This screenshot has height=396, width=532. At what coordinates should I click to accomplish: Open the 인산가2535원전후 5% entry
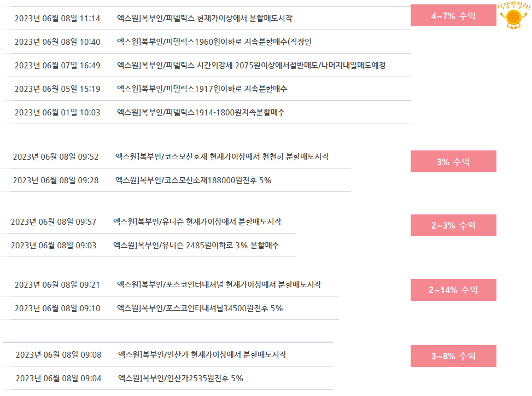[x=180, y=378]
